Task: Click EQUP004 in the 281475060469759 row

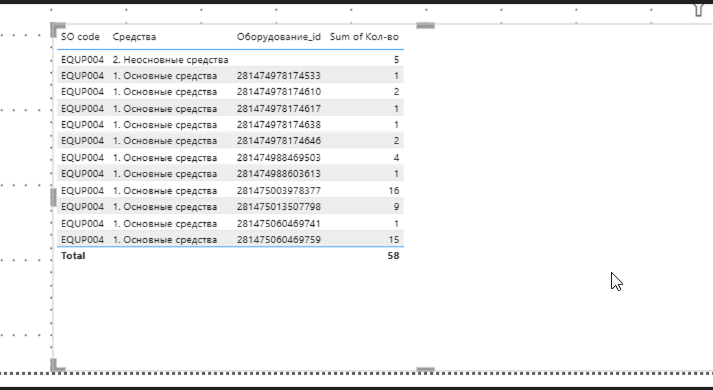Action: 82,240
